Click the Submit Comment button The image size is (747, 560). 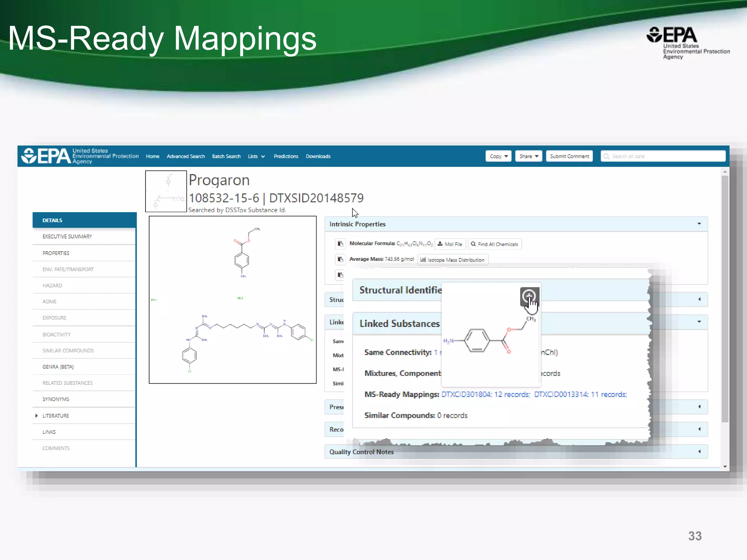pyautogui.click(x=569, y=156)
